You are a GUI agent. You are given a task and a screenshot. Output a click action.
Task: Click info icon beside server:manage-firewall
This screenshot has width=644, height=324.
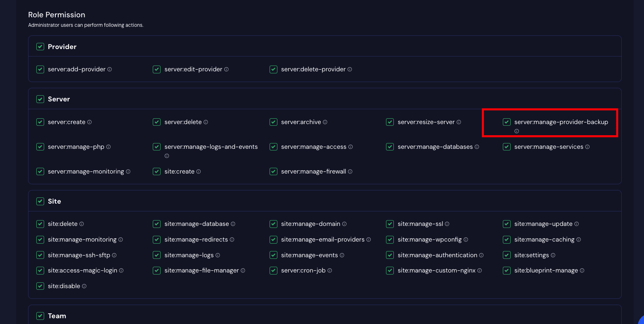350,171
